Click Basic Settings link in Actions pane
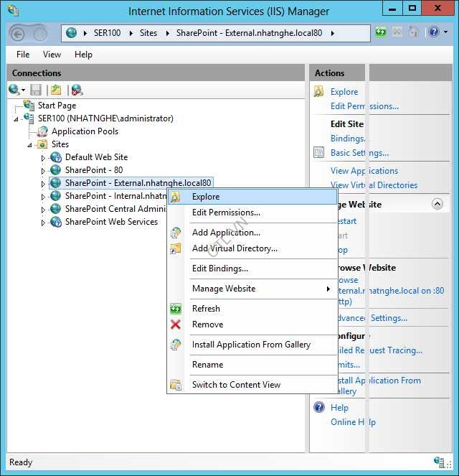The width and height of the screenshot is (459, 476). pyautogui.click(x=359, y=153)
